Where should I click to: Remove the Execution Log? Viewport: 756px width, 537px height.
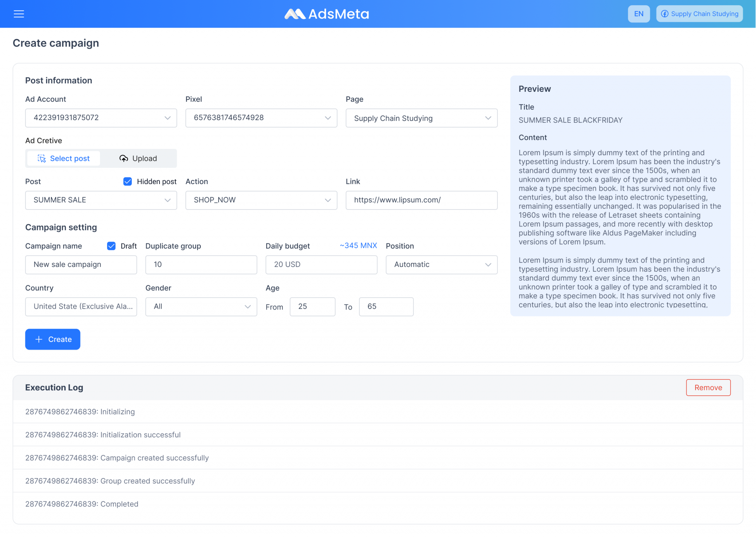(708, 388)
